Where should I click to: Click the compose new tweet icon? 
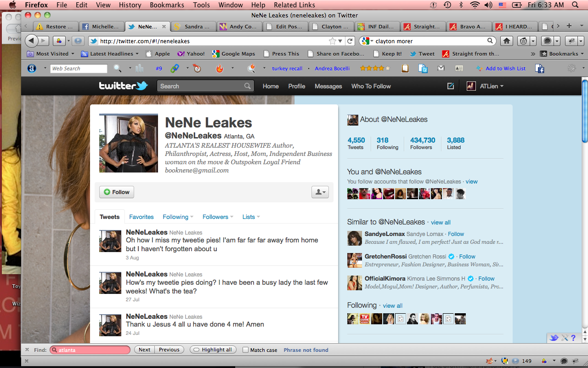451,86
